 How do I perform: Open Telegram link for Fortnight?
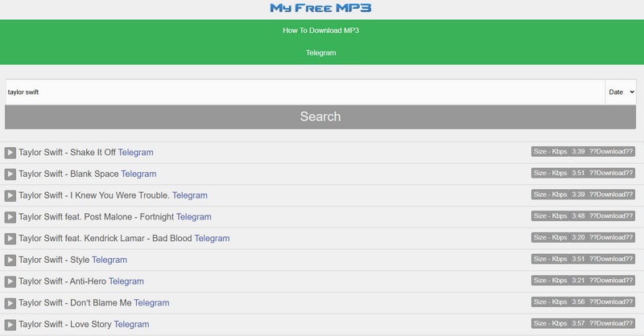[193, 216]
